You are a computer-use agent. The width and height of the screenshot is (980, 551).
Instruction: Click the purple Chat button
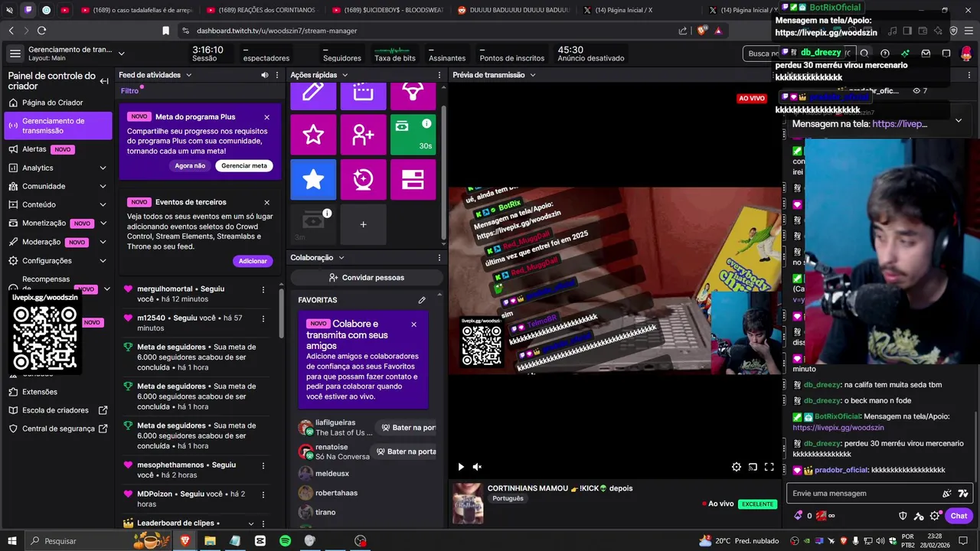(959, 516)
